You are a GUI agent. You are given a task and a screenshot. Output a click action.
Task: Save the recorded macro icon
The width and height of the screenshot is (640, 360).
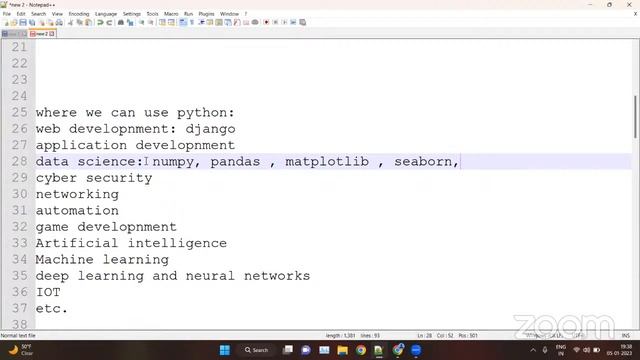pos(303,22)
